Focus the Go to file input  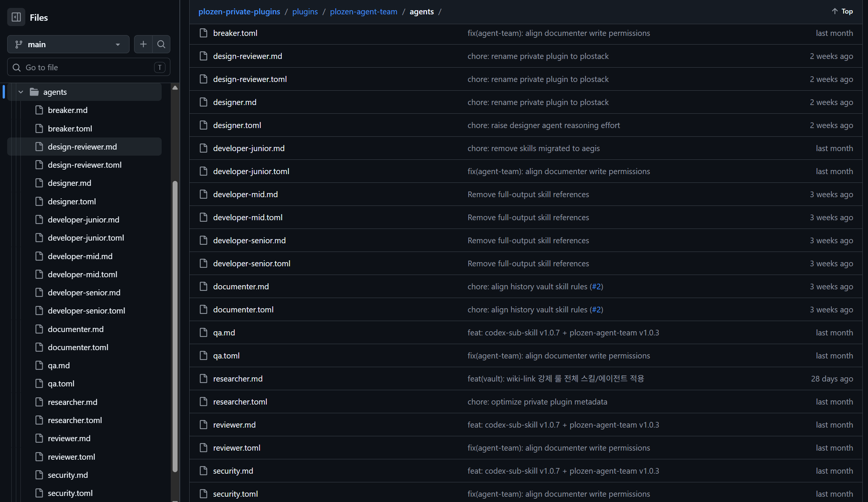89,67
